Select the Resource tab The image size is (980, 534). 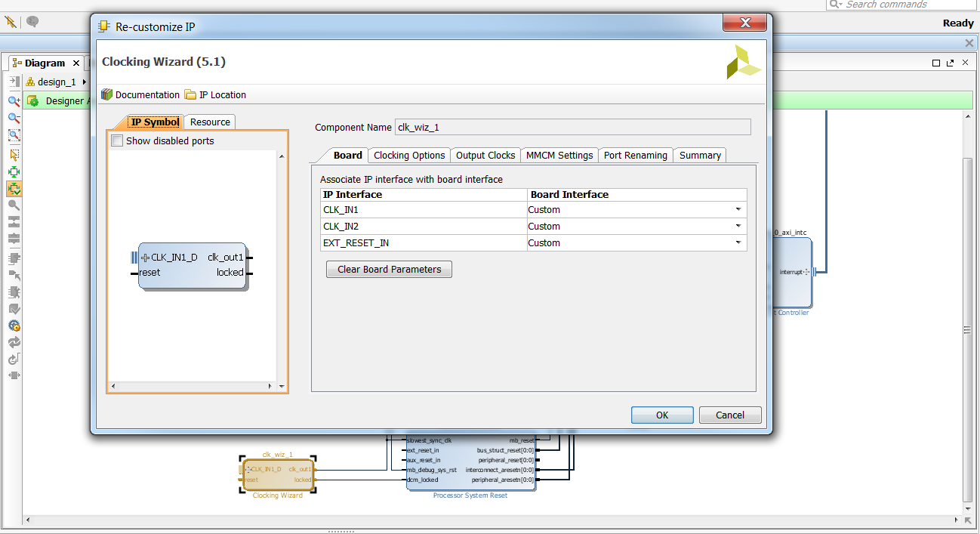[210, 122]
